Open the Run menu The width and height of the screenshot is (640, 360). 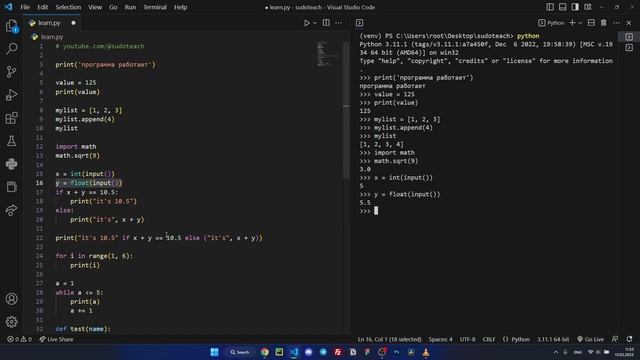[x=130, y=7]
